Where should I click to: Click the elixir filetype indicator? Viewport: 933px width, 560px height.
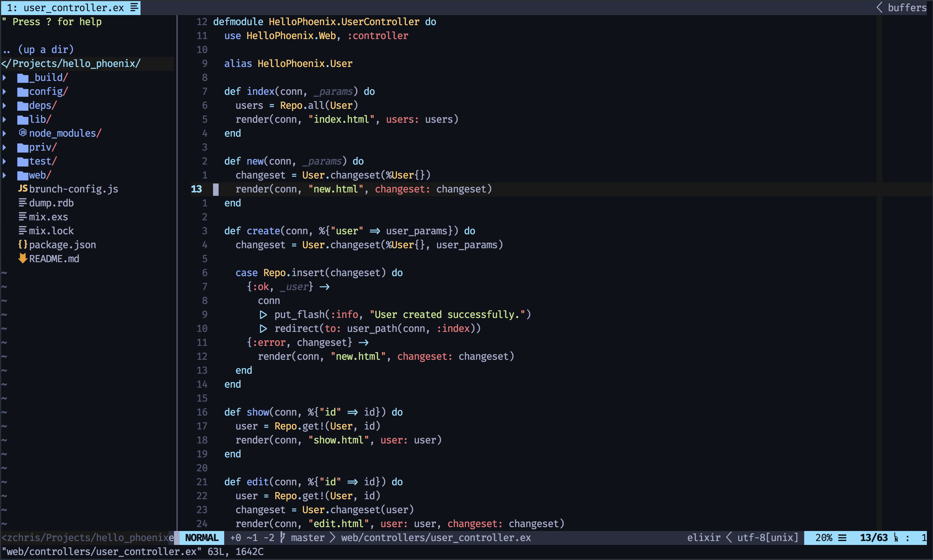tap(704, 538)
